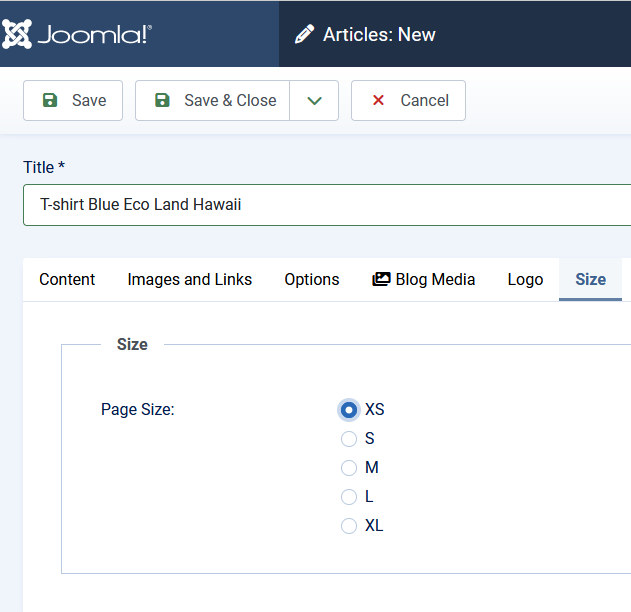Click the Page Size field label

pos(137,409)
